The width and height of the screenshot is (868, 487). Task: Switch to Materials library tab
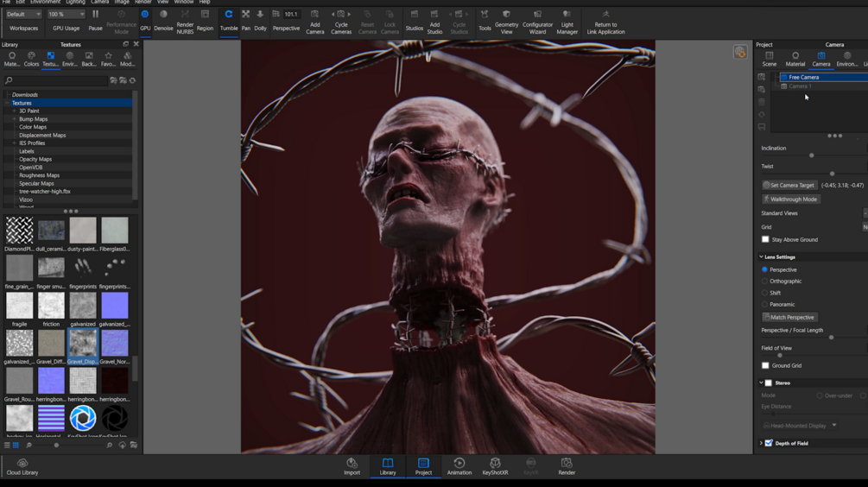[11, 59]
